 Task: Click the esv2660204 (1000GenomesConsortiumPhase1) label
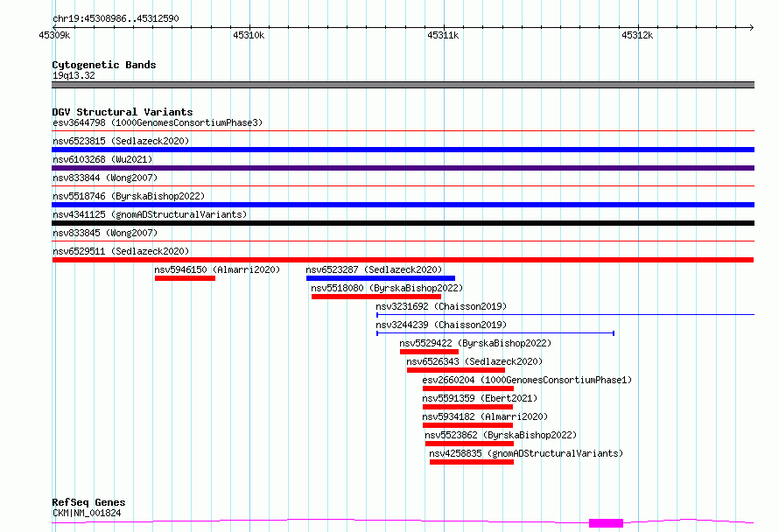tap(527, 380)
